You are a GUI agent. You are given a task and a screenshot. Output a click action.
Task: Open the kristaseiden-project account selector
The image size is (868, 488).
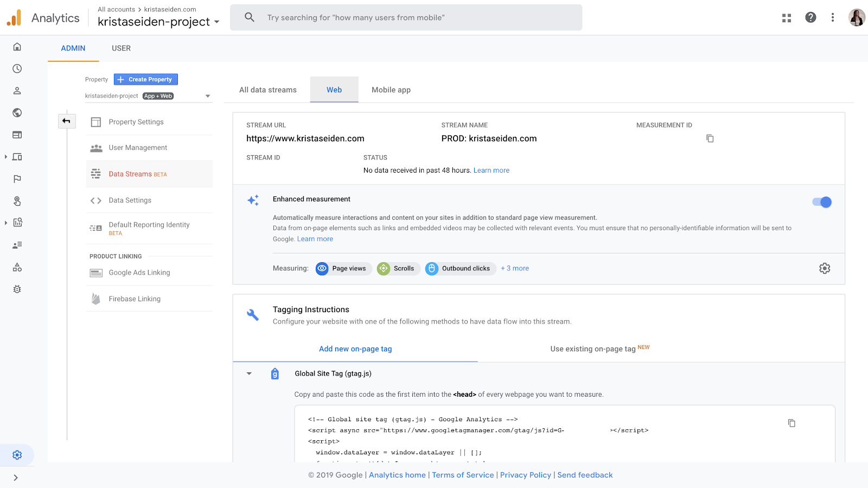[158, 22]
